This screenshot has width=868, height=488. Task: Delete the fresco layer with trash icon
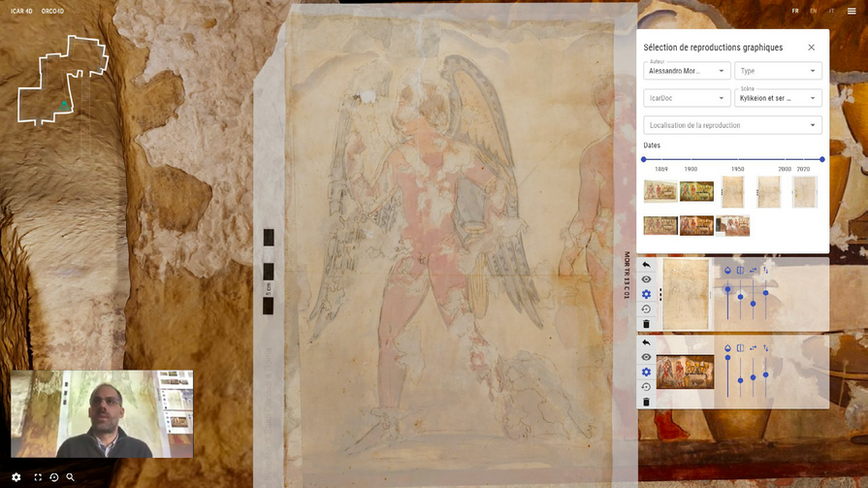click(x=646, y=402)
